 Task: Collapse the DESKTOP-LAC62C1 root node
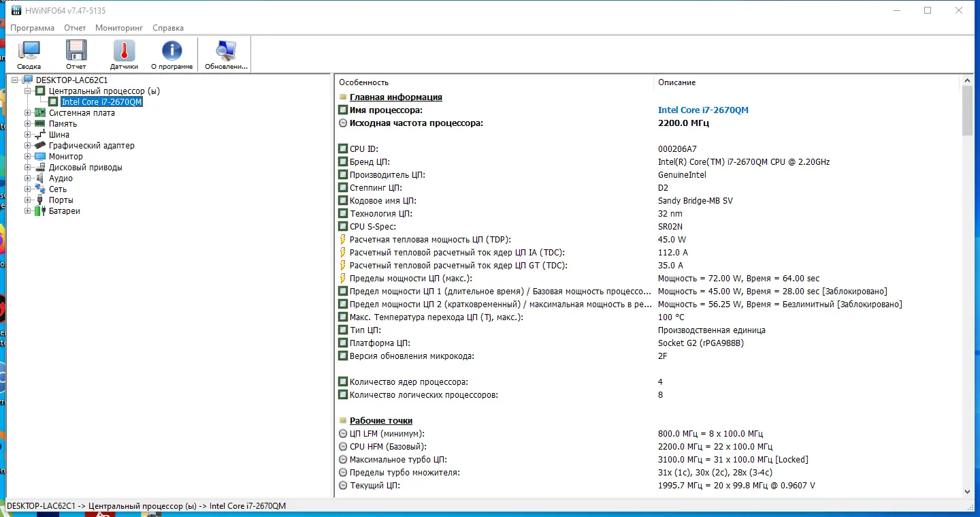tap(15, 80)
